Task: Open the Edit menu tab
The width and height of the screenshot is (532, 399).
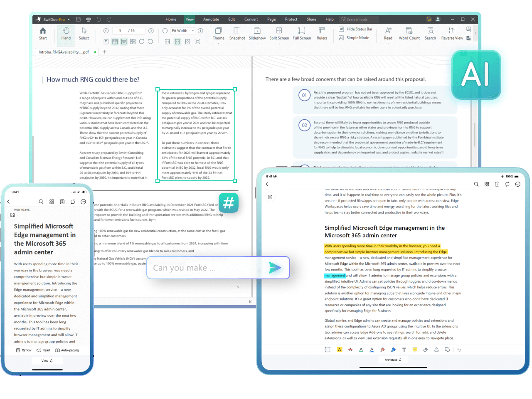Action: (232, 20)
